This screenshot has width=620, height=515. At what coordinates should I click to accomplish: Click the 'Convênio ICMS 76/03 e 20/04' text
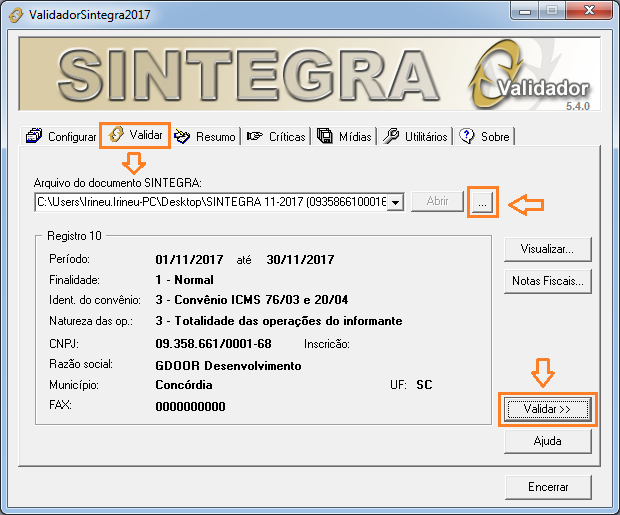261,300
